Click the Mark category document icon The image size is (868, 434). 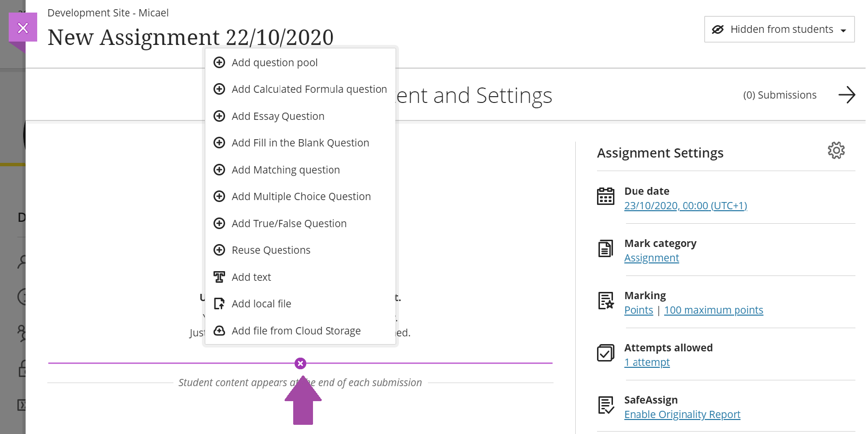coord(605,248)
